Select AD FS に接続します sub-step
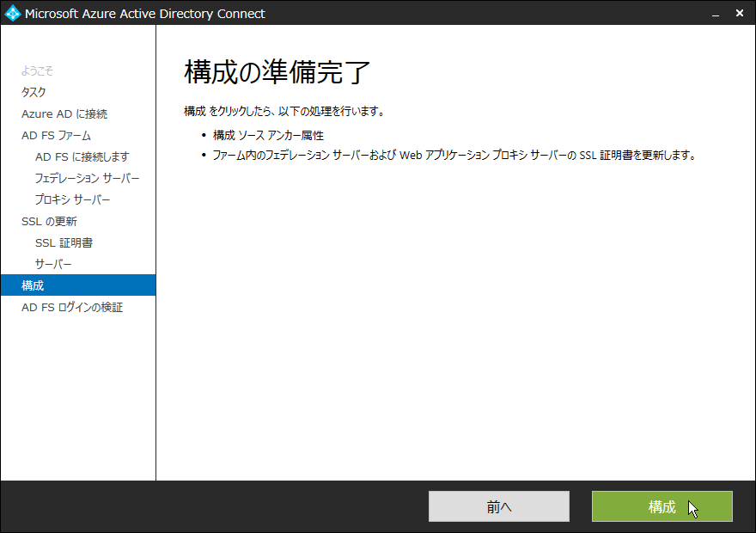Viewport: 756px width, 533px height. (82, 156)
